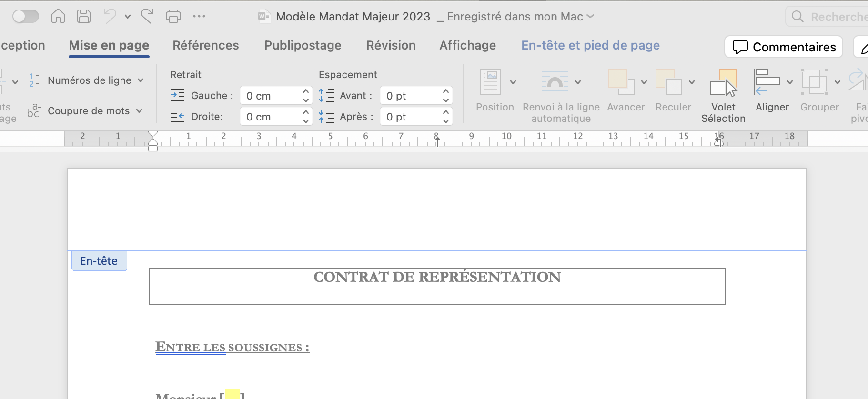Expand the Position dropdown arrow
Viewport: 868px width, 399px height.
[513, 82]
